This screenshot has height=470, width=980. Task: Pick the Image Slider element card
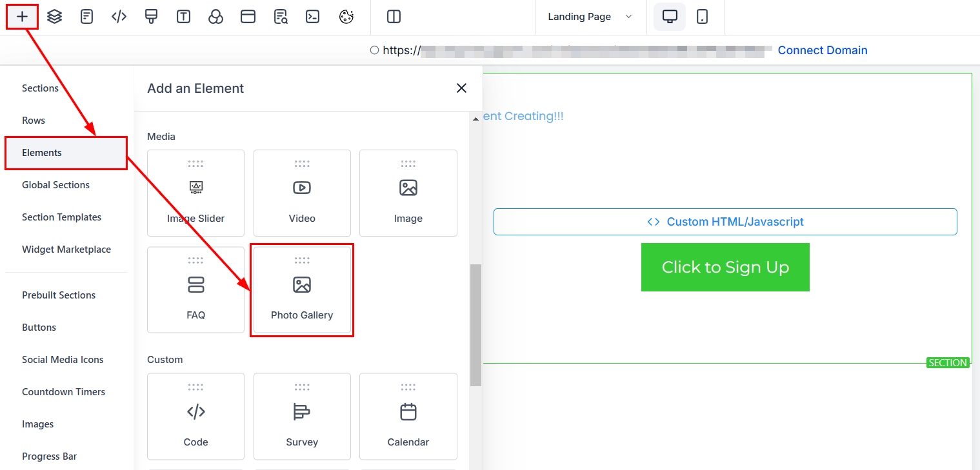[195, 193]
